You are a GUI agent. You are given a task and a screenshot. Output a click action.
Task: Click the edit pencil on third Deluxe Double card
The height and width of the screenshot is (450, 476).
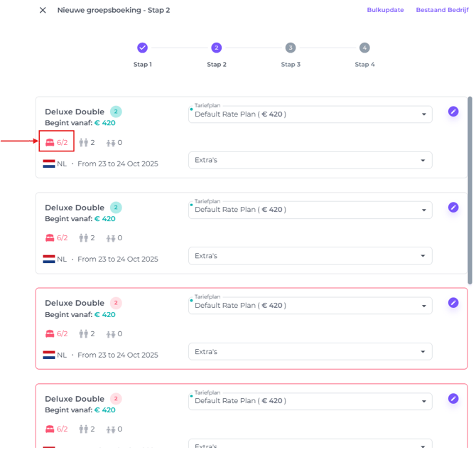453,303
